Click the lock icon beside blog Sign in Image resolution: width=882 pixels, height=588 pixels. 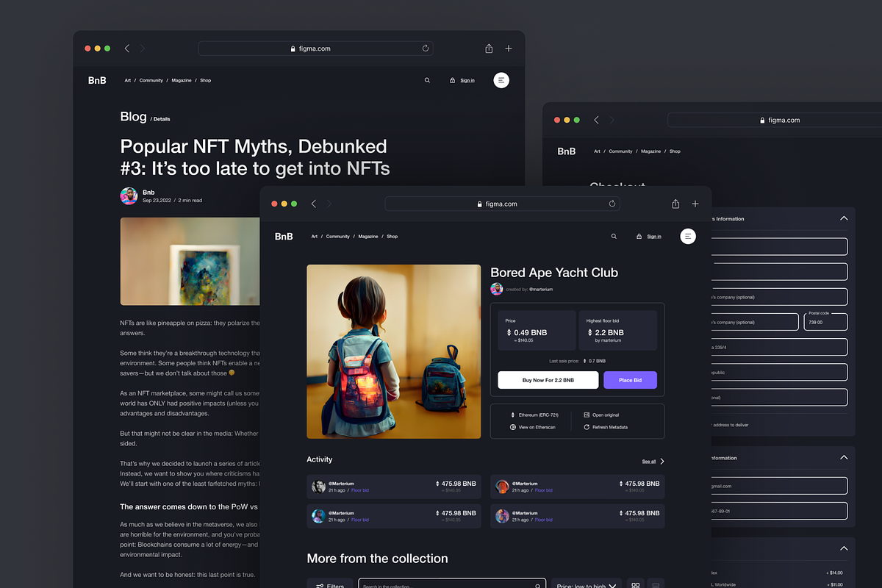[x=452, y=80]
